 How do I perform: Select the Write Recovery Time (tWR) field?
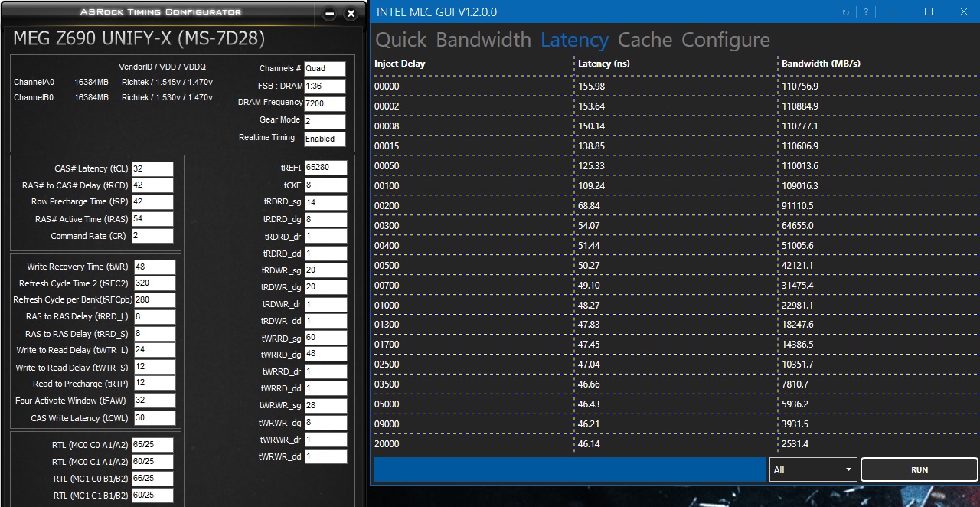click(155, 267)
